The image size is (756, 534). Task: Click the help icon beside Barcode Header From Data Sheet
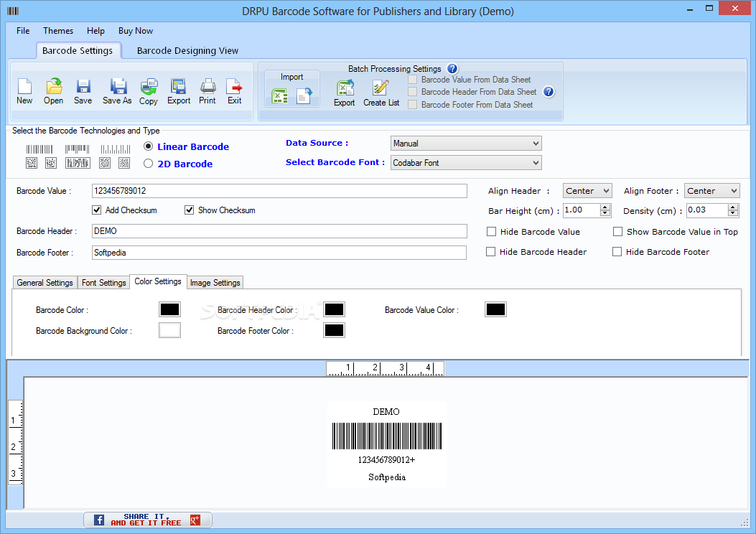549,92
